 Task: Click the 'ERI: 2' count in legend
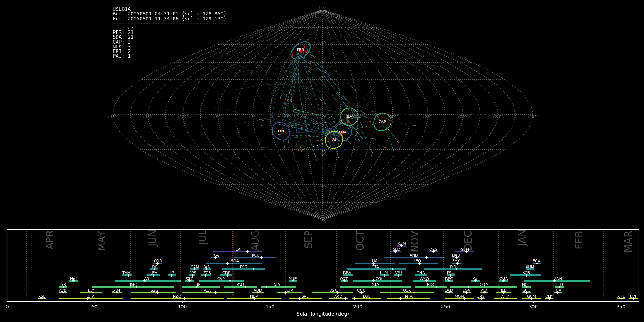[122, 52]
